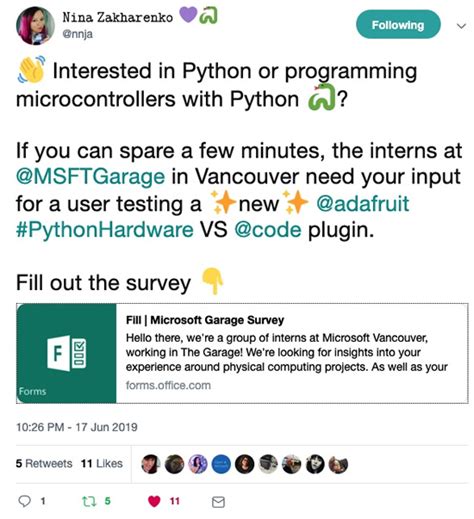The height and width of the screenshot is (519, 474).
Task: Open the @nnja handle
Action: pos(77,34)
